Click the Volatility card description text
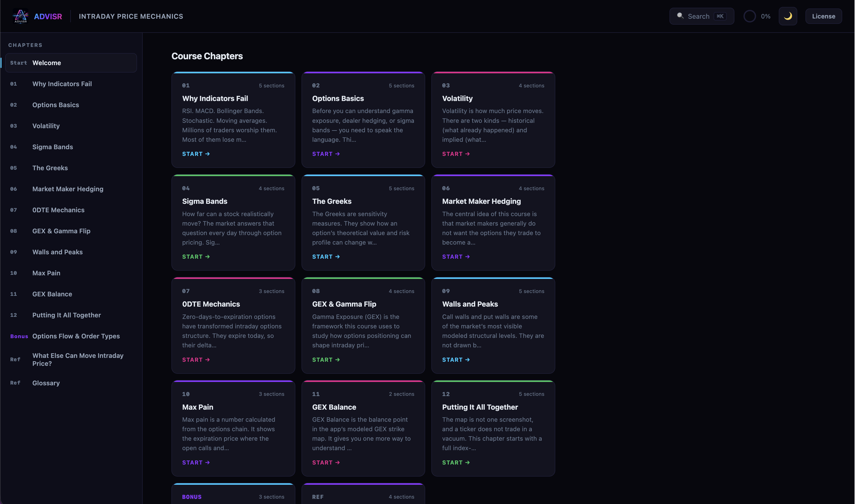The height and width of the screenshot is (504, 855). point(493,125)
